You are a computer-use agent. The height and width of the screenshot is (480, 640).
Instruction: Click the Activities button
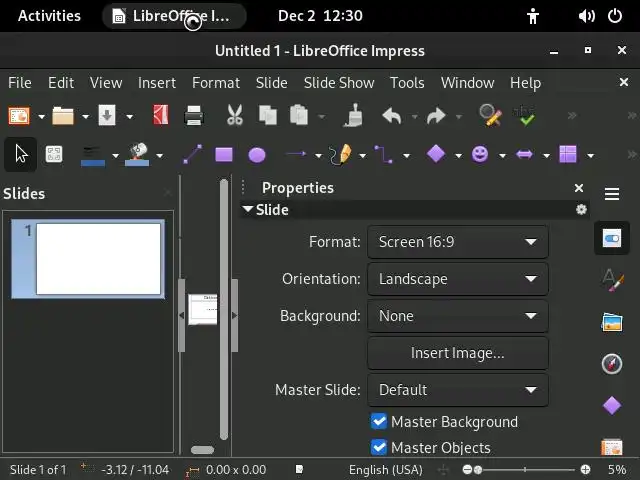tap(49, 16)
